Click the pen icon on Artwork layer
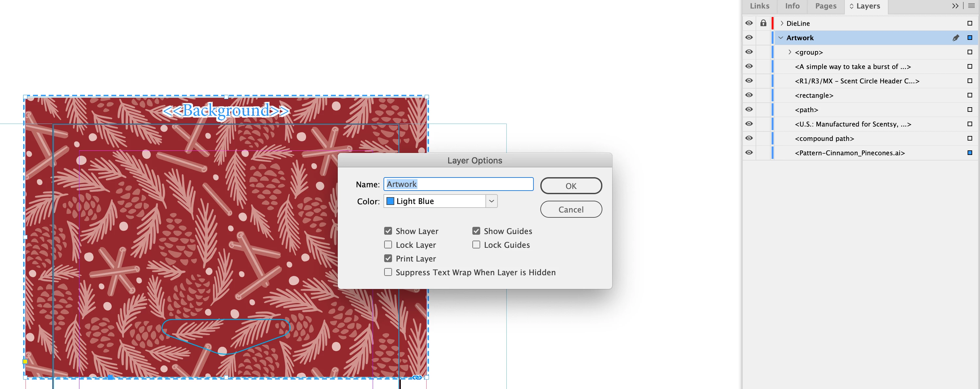Image resolution: width=980 pixels, height=389 pixels. click(955, 38)
